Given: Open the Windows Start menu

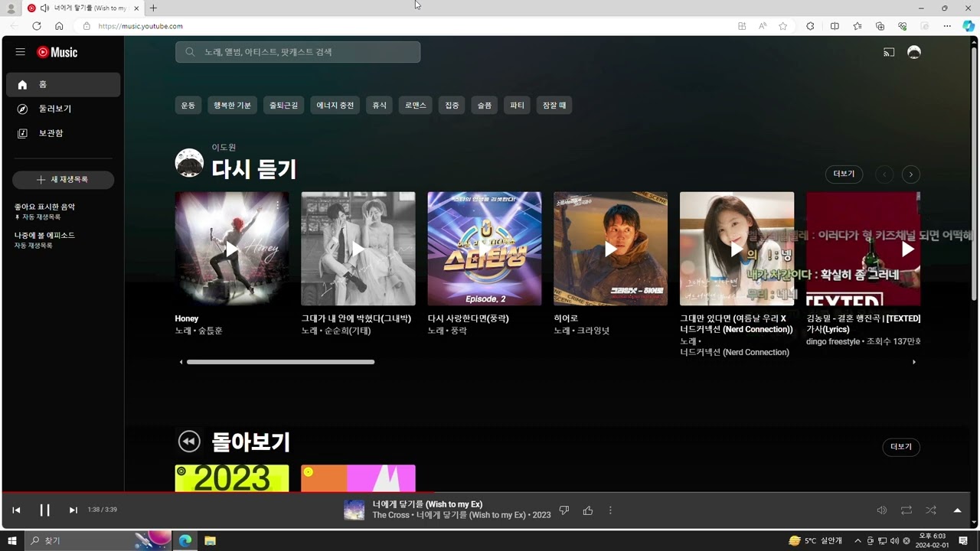Looking at the screenshot, I should [x=12, y=541].
